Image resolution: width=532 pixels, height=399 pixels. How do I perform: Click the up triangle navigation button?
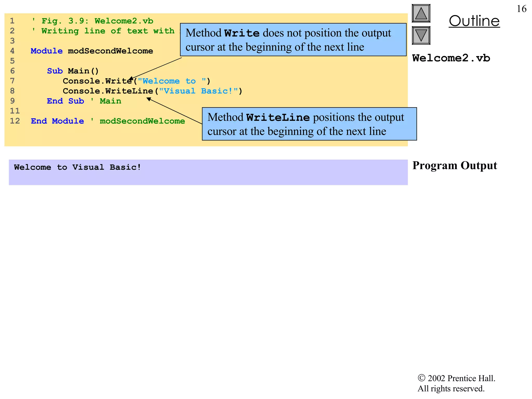coord(421,13)
